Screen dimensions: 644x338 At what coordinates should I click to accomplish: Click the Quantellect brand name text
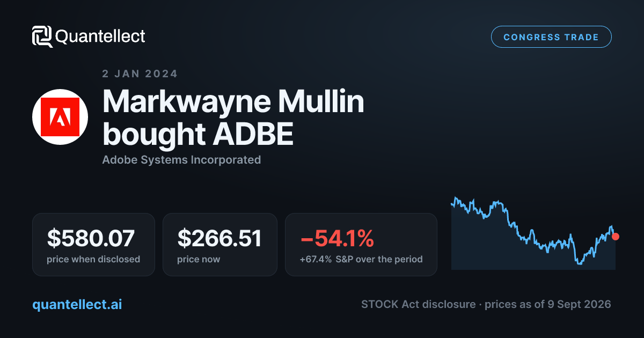100,36
